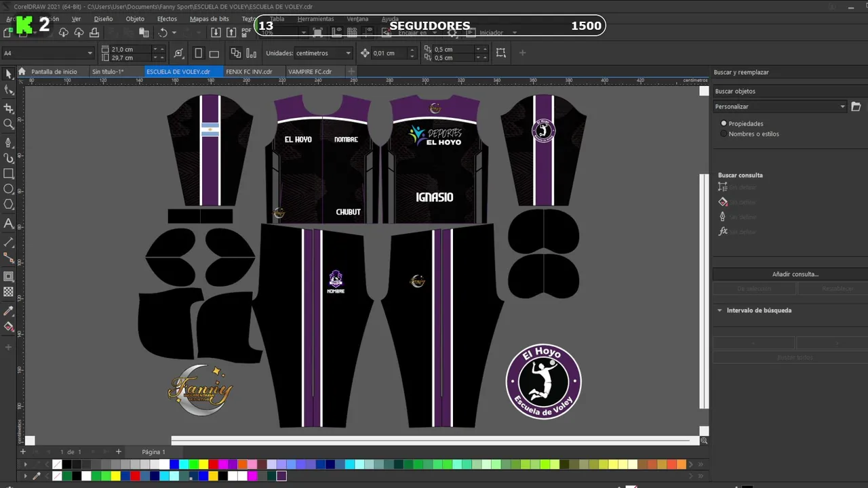
Task: Click the El Hoyo volleyball logo on canvas
Action: click(x=543, y=382)
